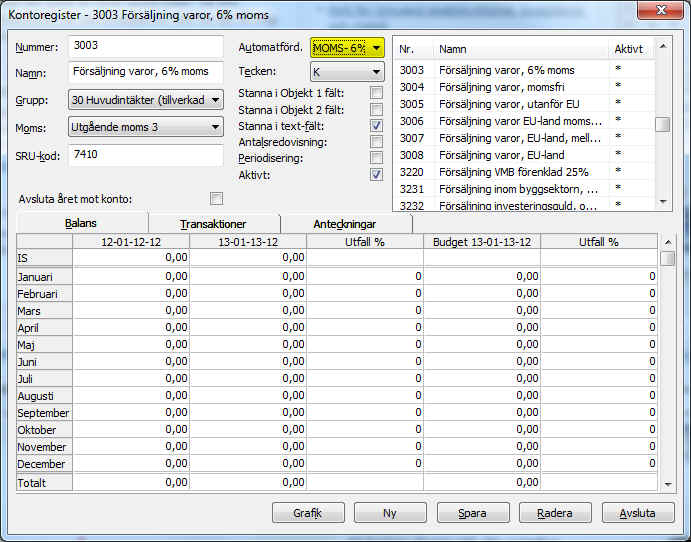Open the Anteckningar tab
The height and width of the screenshot is (542, 691).
[x=346, y=224]
